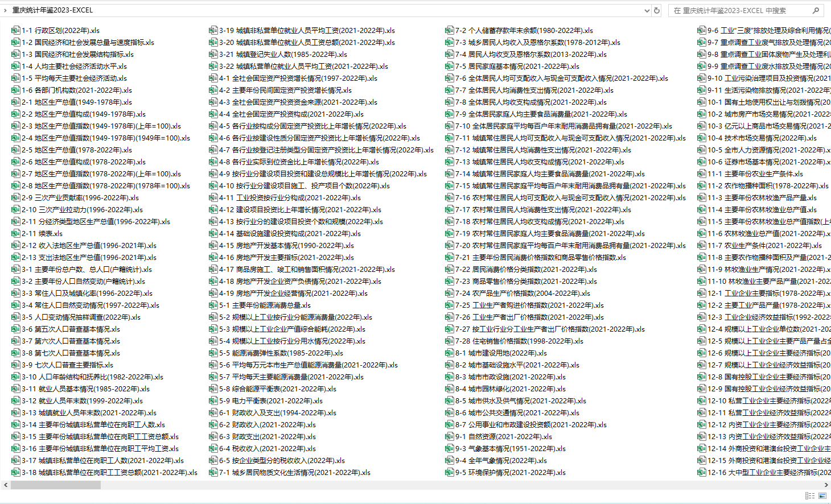The height and width of the screenshot is (504, 831).
Task: Expand the breadcrumb chevron before 重庆统计年鉴2023-EXCEL
Action: (x=6, y=10)
